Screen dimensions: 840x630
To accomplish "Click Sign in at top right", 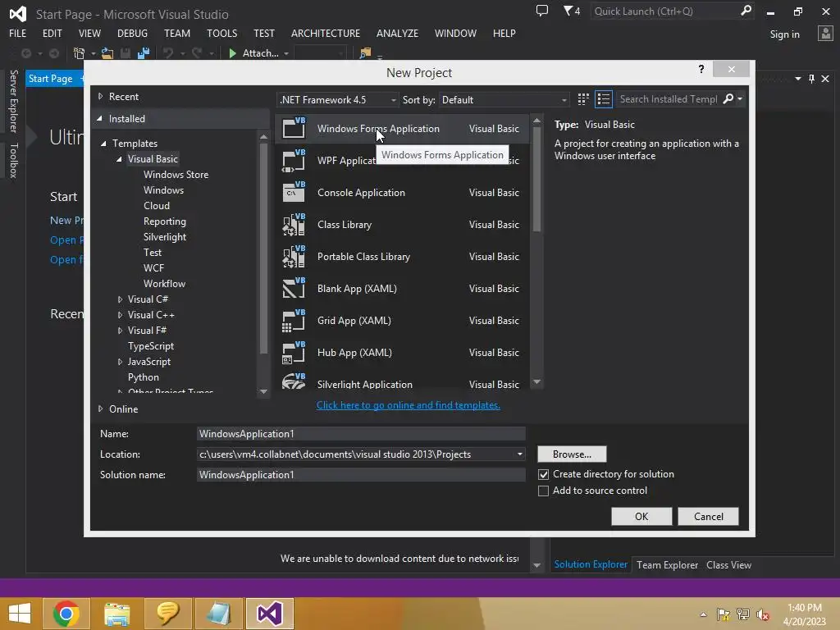I will pos(784,34).
